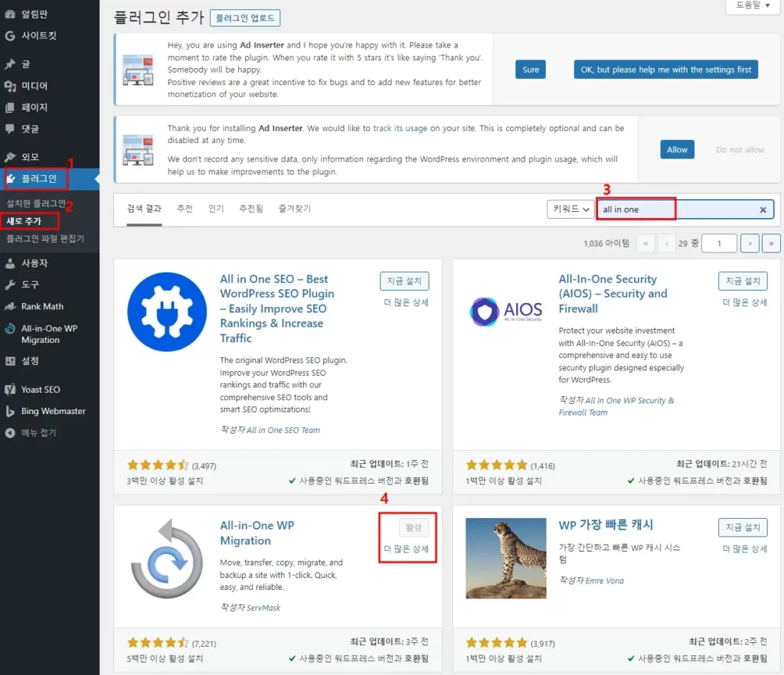Image resolution: width=784 pixels, height=675 pixels.
Task: Open 더 많은 상세 for All-in-One WP Migration
Action: [406, 549]
